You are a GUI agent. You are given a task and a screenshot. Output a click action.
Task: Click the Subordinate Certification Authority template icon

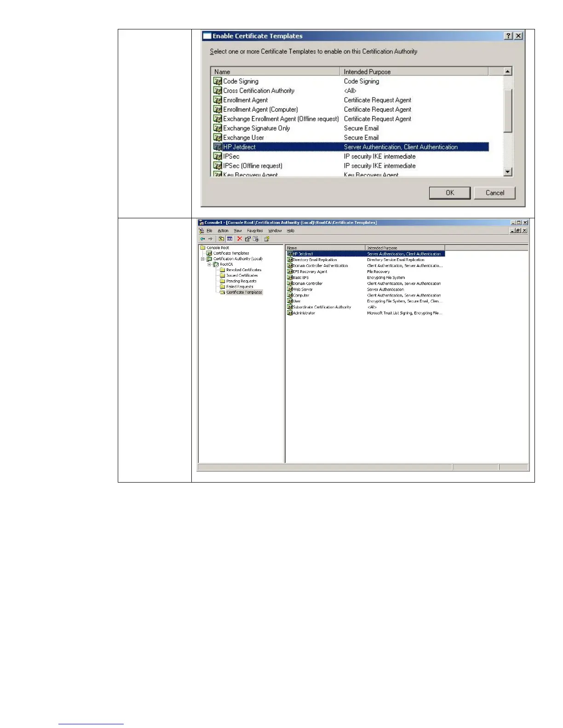pos(290,307)
